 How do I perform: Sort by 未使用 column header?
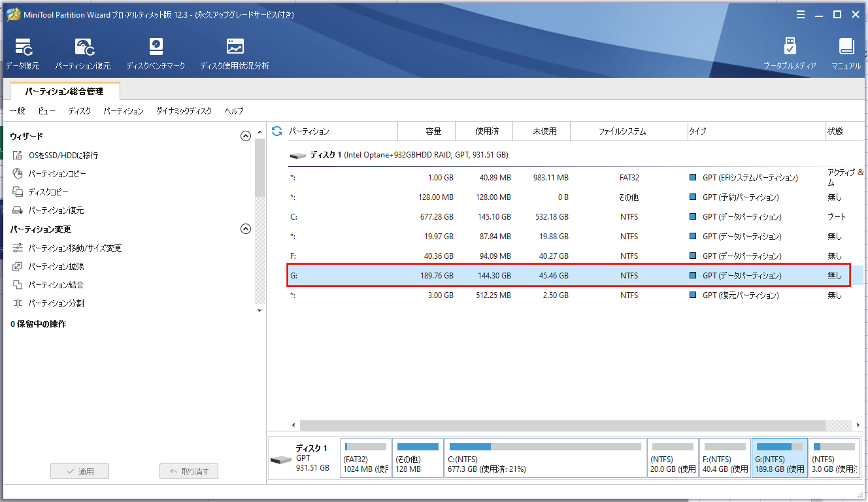[542, 131]
